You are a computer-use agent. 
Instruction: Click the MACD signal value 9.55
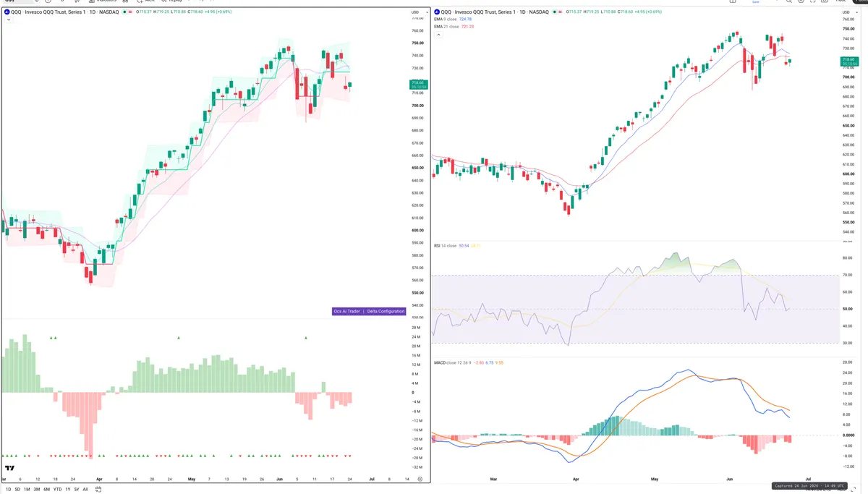[499, 362]
